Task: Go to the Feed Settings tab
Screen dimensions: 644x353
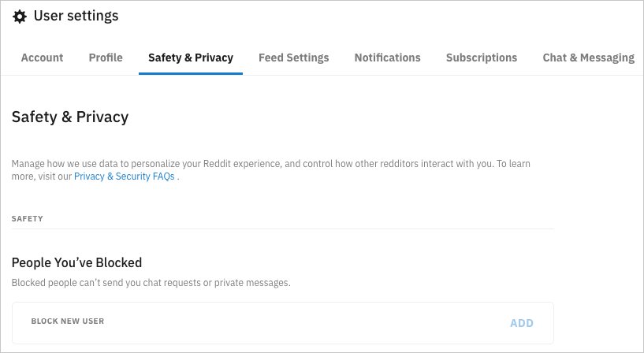Action: click(x=293, y=58)
